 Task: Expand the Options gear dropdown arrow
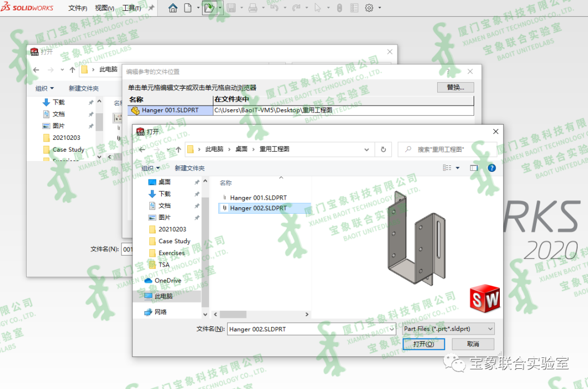380,8
